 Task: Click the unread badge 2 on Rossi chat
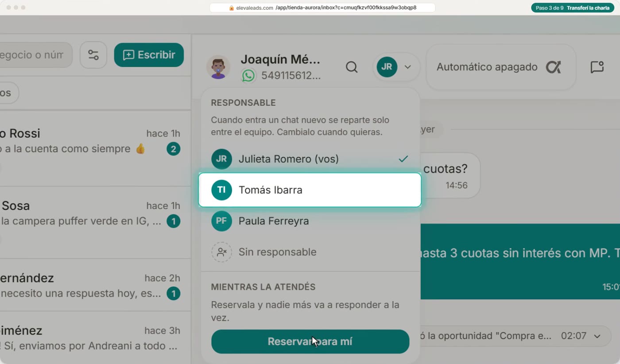(x=174, y=149)
